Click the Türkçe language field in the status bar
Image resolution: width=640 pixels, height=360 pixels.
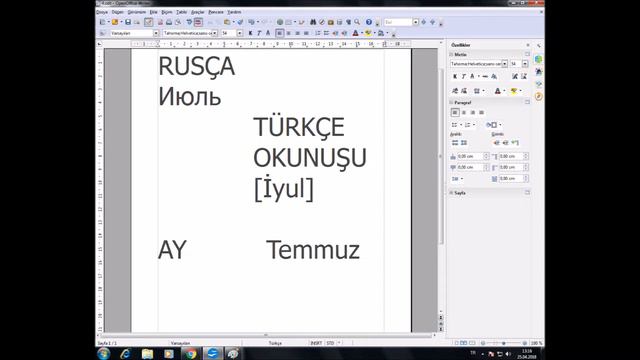275,343
